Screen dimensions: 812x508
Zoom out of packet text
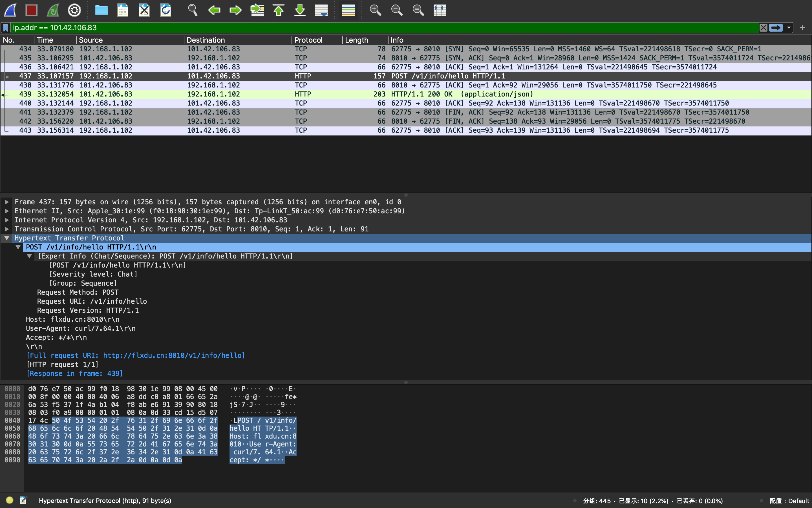tap(397, 10)
